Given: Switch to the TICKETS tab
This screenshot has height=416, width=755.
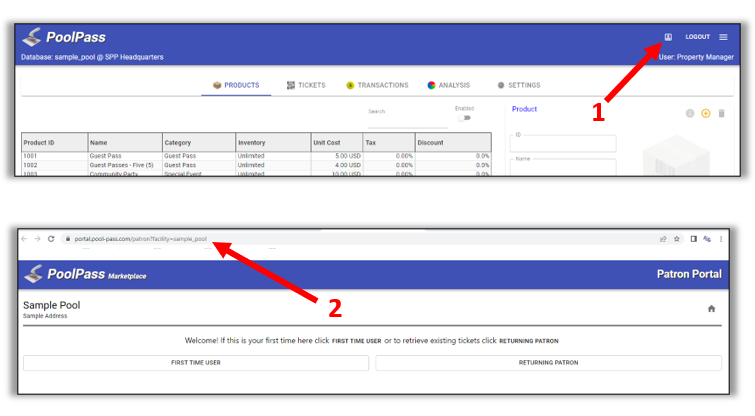Looking at the screenshot, I should pyautogui.click(x=306, y=85).
